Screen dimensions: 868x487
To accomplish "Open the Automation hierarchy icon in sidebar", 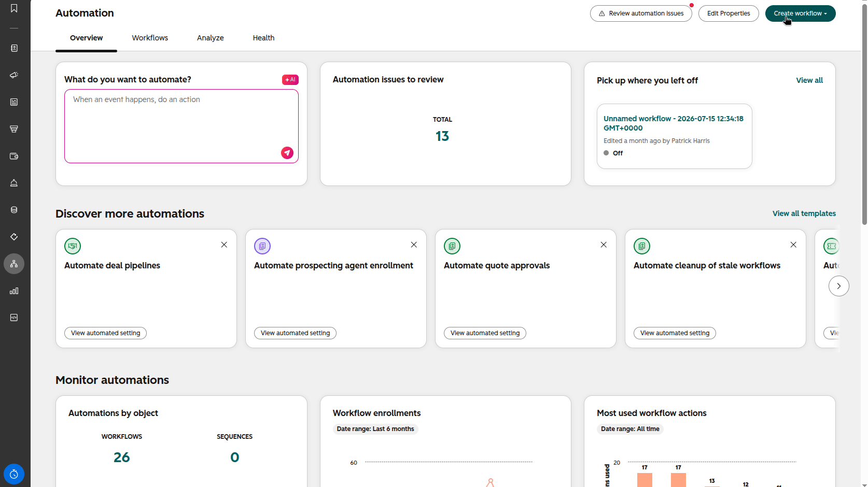I will pyautogui.click(x=14, y=264).
